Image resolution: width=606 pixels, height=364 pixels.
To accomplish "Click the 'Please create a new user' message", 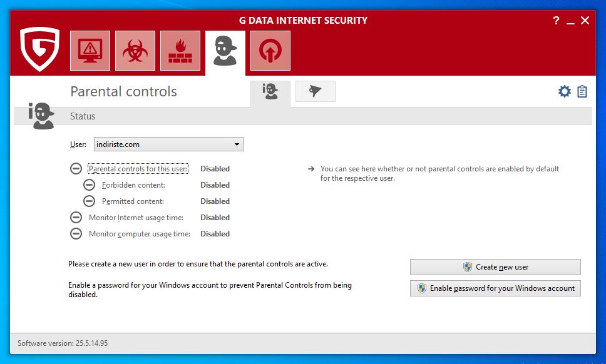I will [198, 264].
